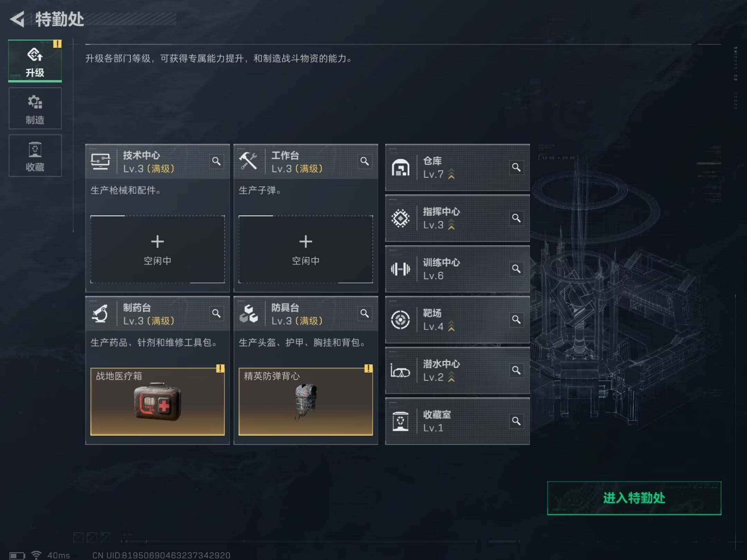
Task: View 仓库 details with magnifier icon
Action: click(x=516, y=167)
